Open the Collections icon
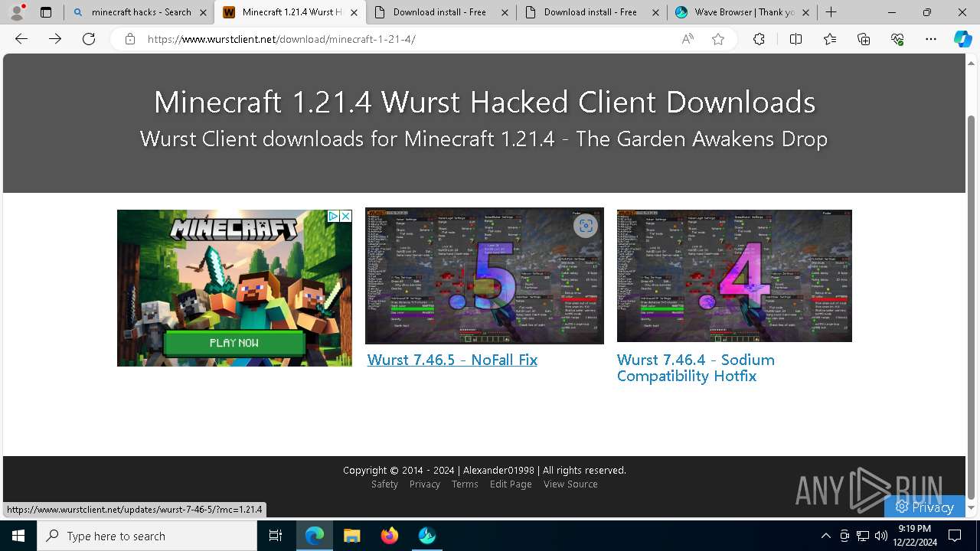Screen dimensions: 980x551 864,39
